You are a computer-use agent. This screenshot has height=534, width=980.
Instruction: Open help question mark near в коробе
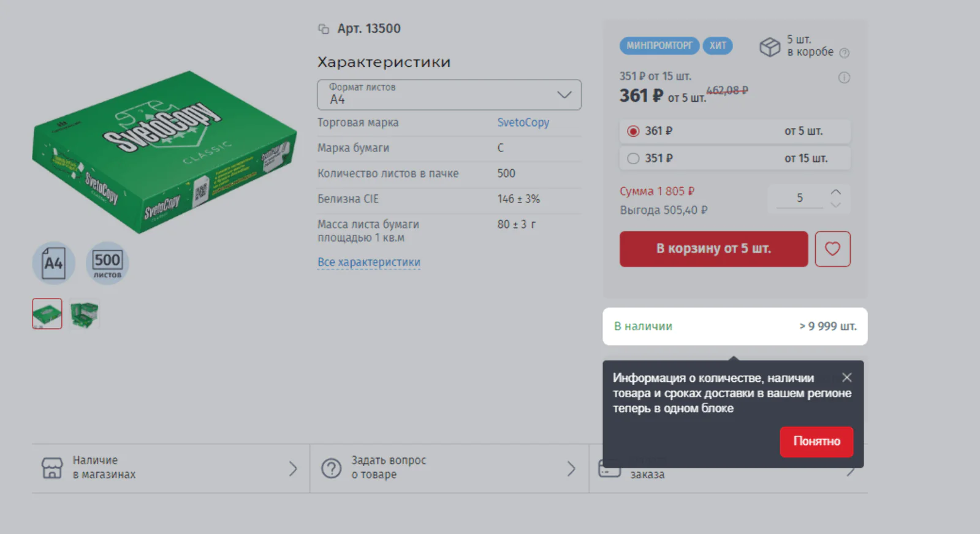click(844, 53)
